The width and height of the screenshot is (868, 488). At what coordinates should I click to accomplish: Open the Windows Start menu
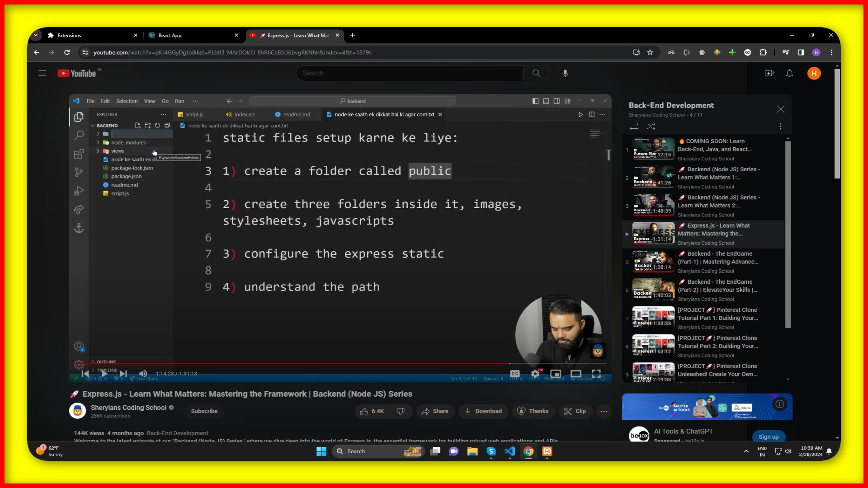pos(321,451)
